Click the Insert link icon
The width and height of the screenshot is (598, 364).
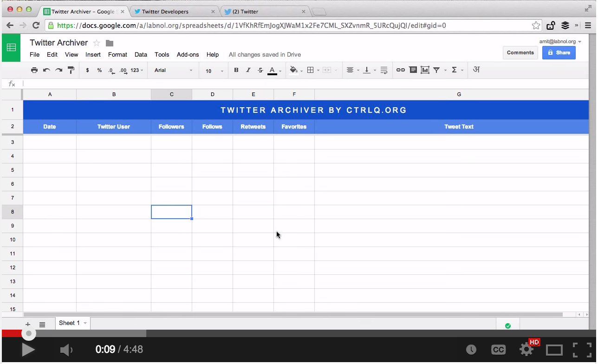[400, 70]
